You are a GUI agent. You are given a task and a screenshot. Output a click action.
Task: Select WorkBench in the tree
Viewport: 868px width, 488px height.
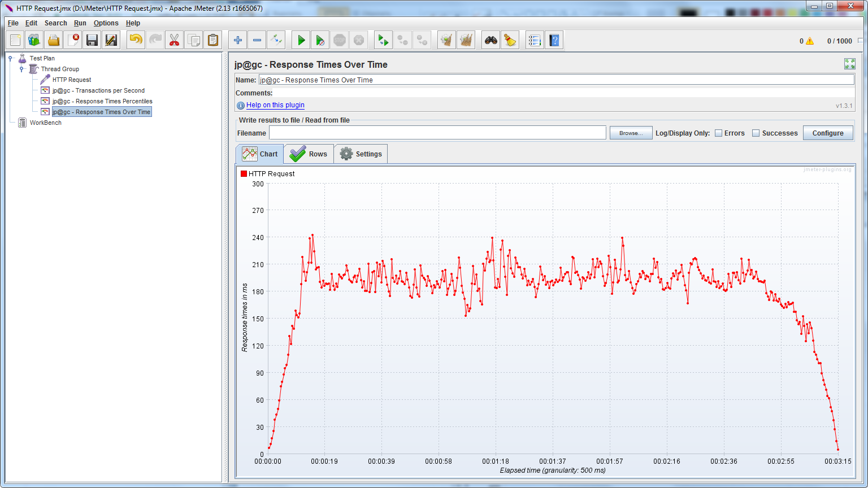coord(46,123)
